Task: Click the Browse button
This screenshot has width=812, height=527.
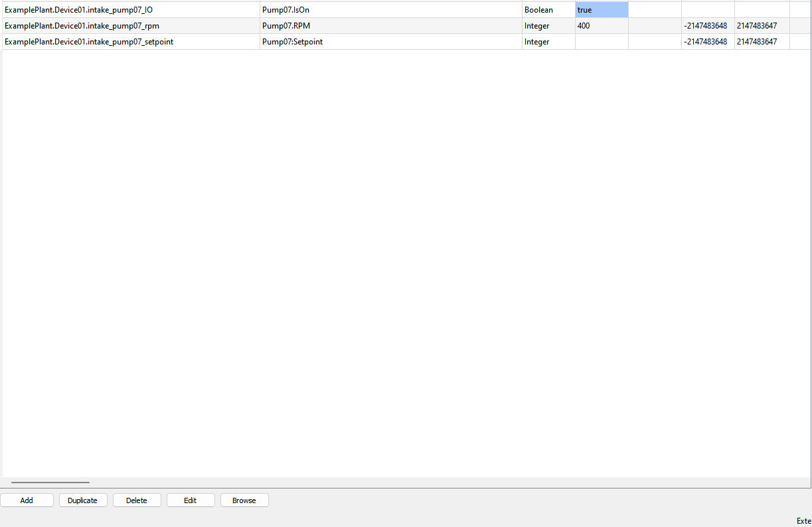Action: (244, 500)
